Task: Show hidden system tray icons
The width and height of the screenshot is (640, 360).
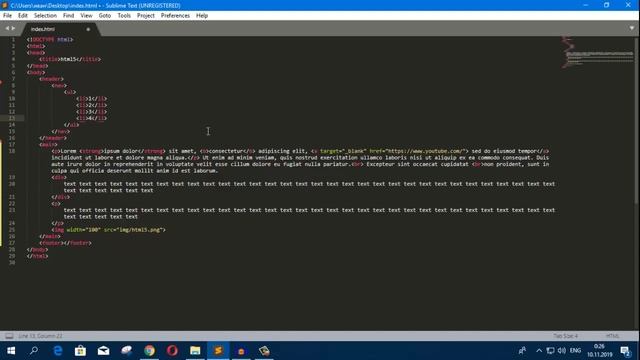Action: tap(539, 351)
